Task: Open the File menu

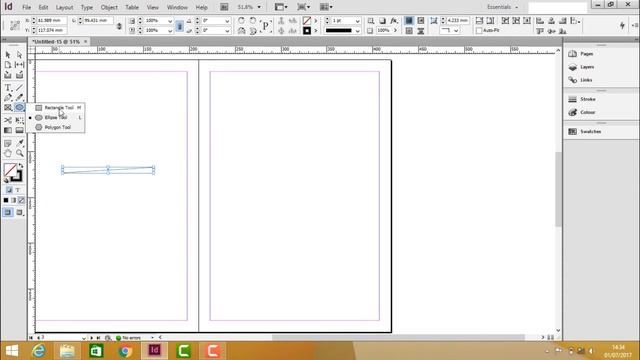Action: pos(27,7)
